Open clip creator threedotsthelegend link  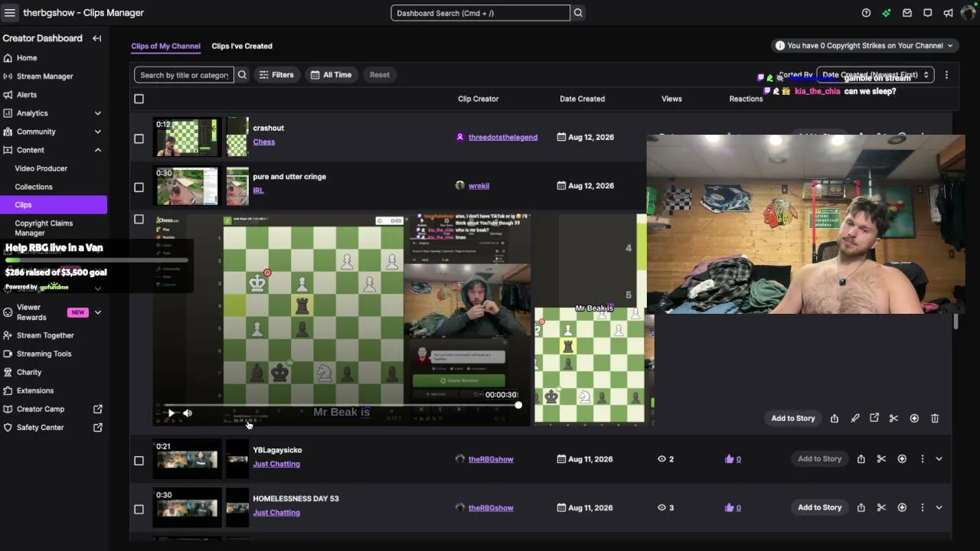tap(503, 138)
